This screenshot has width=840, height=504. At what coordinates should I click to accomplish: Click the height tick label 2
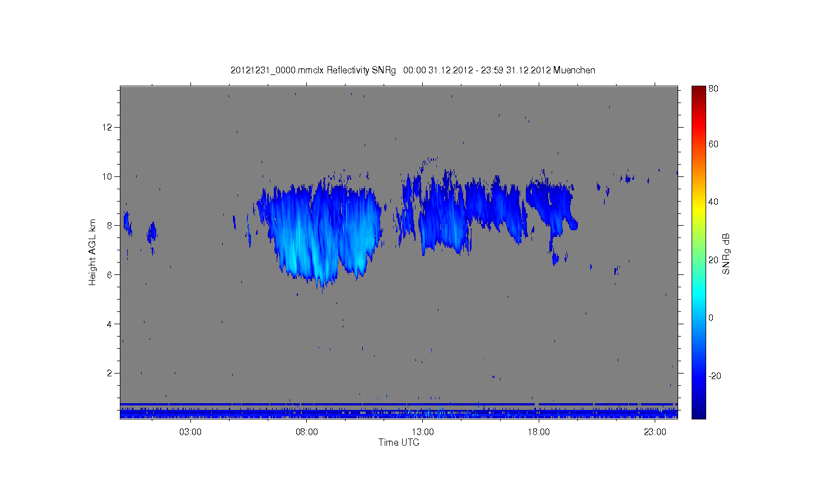[x=110, y=373]
